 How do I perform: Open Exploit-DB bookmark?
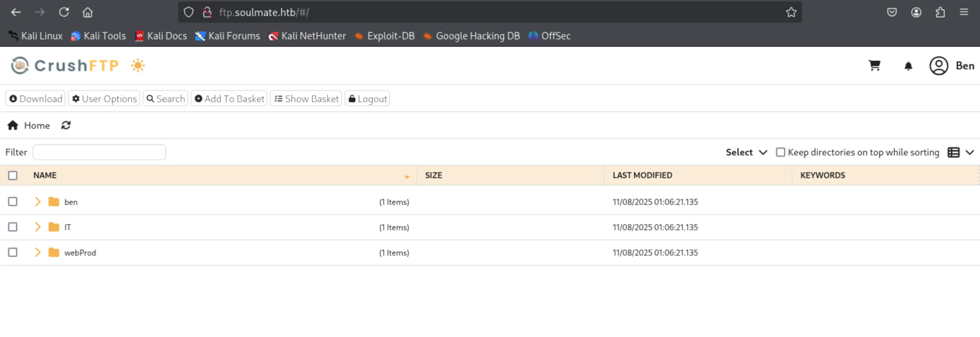coord(384,36)
